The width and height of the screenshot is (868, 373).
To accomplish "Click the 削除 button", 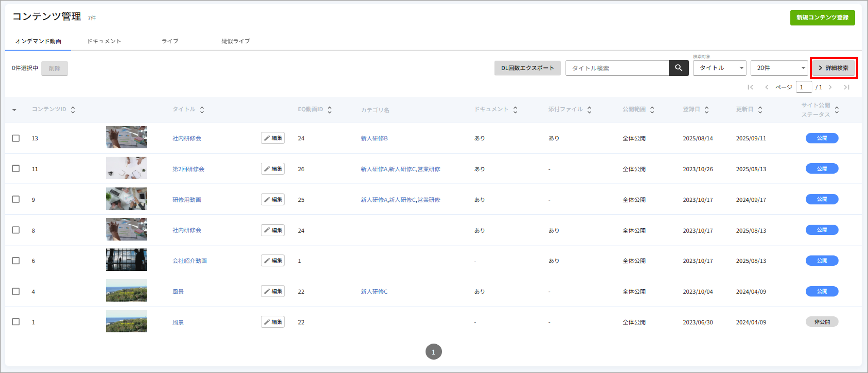I will [x=55, y=68].
